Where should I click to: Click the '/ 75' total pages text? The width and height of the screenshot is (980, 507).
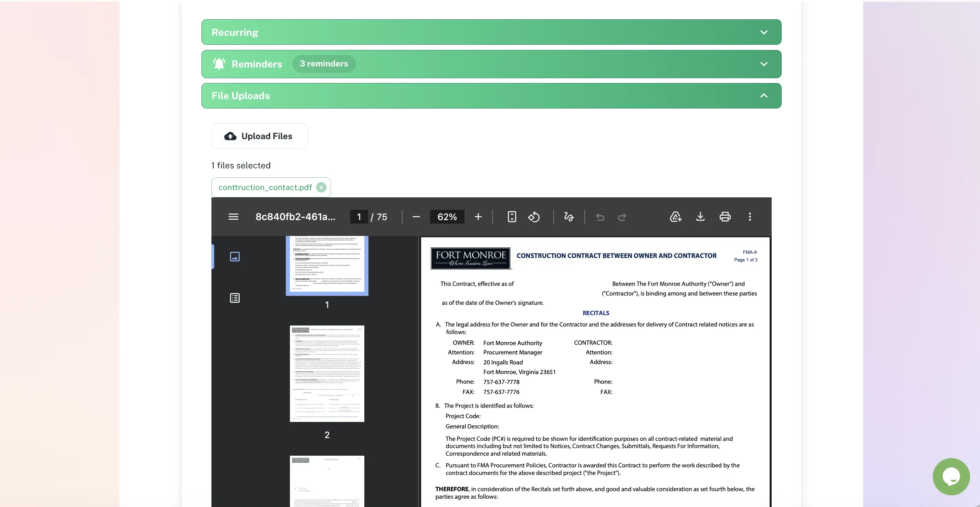click(378, 217)
